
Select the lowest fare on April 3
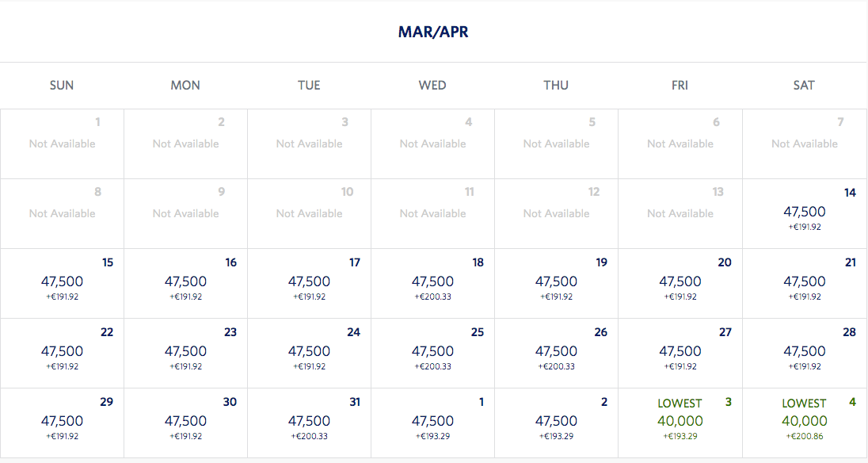(x=680, y=421)
